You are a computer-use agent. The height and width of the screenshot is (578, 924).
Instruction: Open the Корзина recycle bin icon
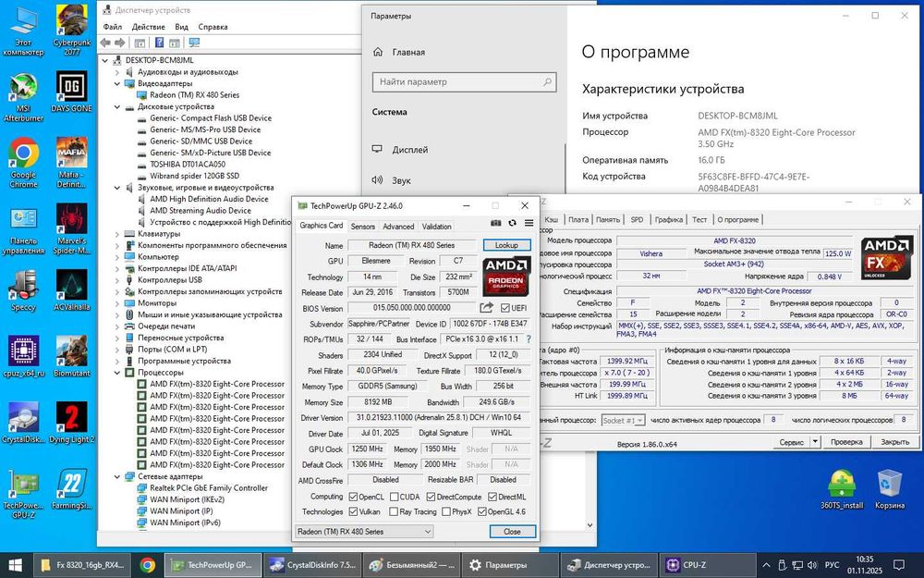889,489
